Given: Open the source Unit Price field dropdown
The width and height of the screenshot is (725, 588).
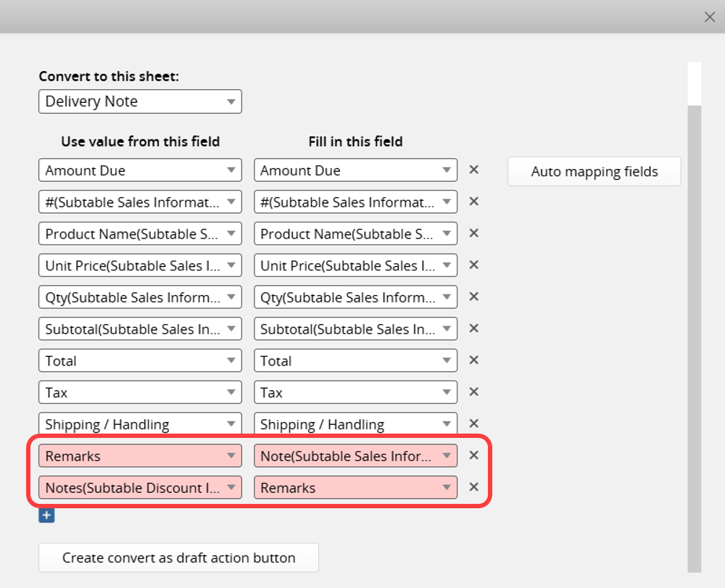Looking at the screenshot, I should click(140, 265).
